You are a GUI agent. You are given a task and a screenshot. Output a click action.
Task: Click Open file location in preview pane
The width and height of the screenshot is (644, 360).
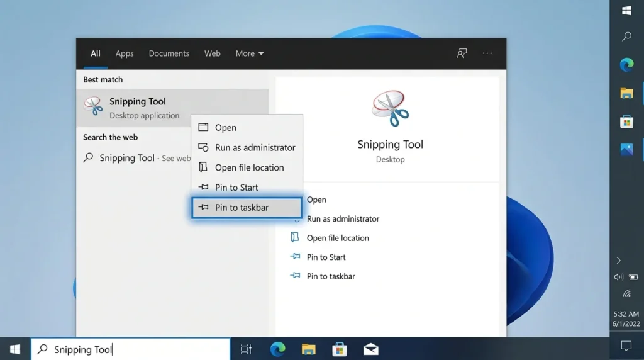pos(338,238)
